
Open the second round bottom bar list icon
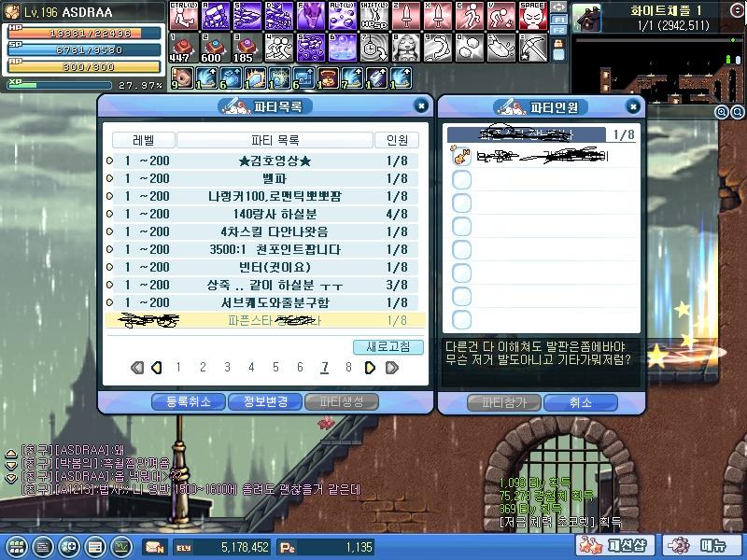[43, 547]
